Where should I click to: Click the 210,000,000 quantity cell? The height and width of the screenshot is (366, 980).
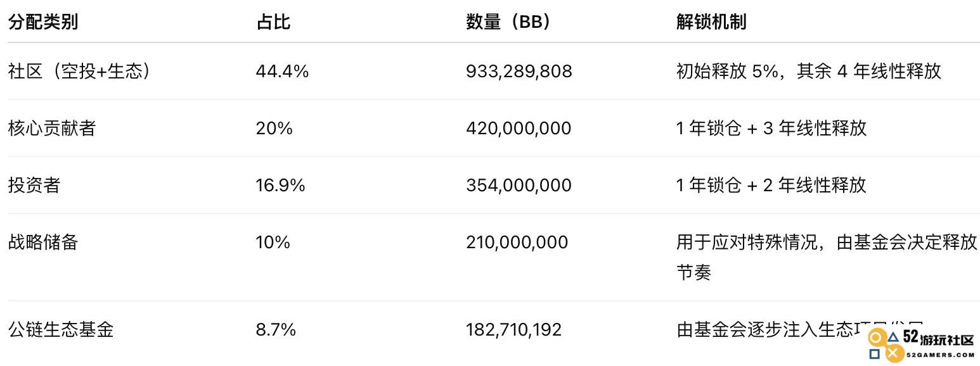(x=517, y=242)
